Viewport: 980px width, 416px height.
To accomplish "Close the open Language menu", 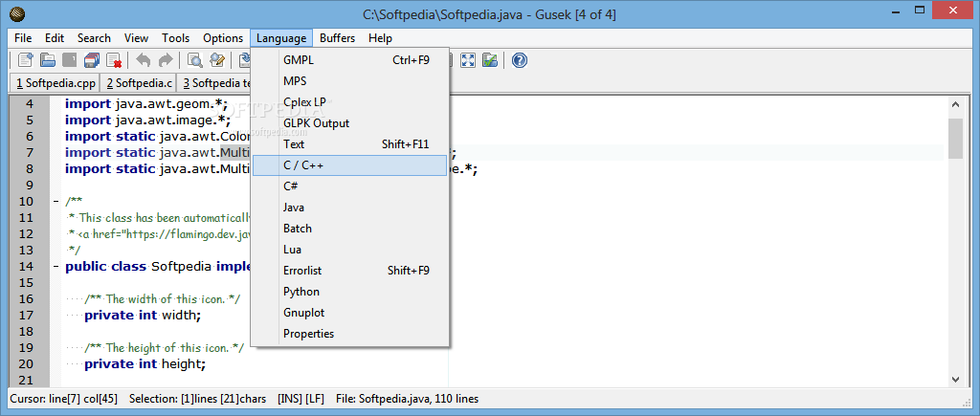I will pyautogui.click(x=281, y=38).
